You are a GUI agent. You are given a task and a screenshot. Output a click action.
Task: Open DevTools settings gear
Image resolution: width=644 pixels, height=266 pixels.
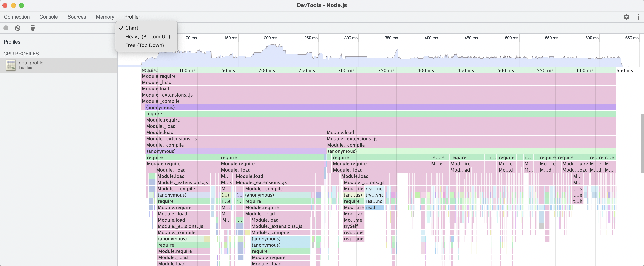626,17
